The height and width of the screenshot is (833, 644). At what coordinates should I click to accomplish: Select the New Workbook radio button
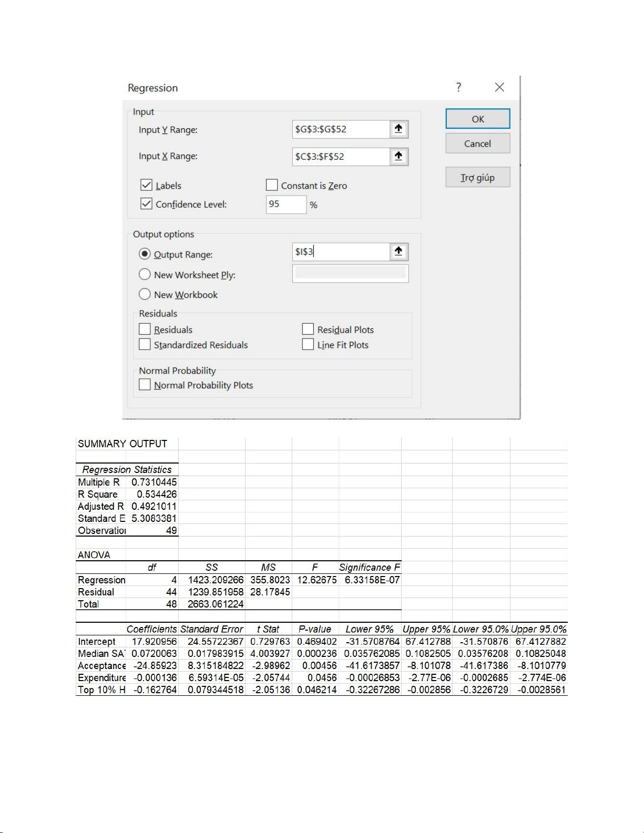tap(145, 294)
